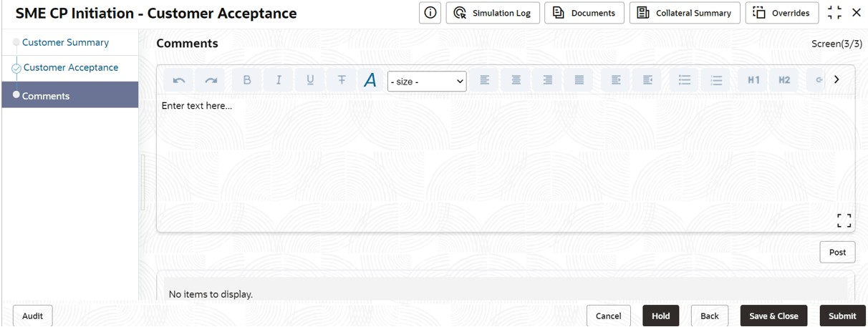Screen dimensions: 868x327
Task: Post the comment
Action: click(x=837, y=252)
